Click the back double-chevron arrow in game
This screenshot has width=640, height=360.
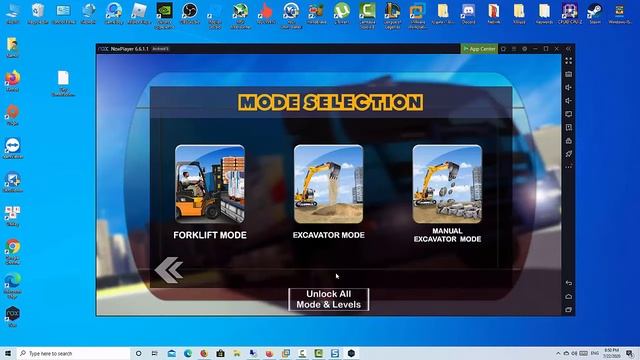tap(169, 270)
